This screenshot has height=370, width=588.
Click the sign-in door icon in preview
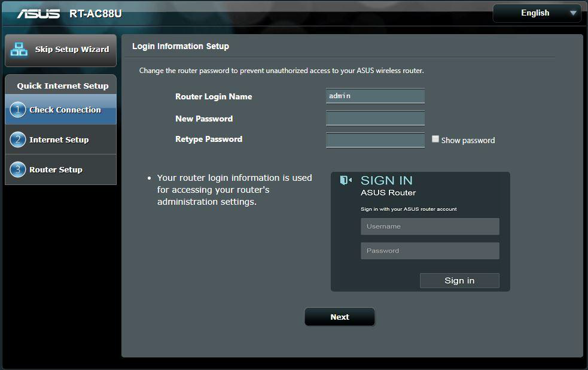(346, 180)
